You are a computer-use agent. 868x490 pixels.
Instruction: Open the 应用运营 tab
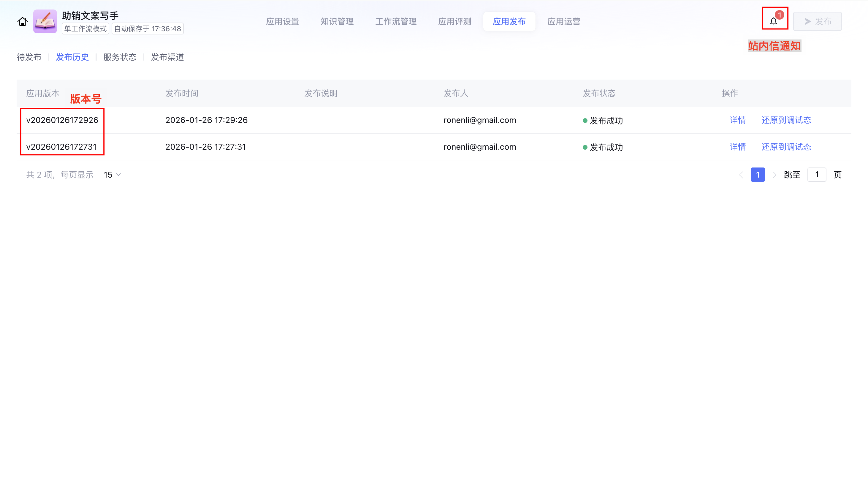564,22
